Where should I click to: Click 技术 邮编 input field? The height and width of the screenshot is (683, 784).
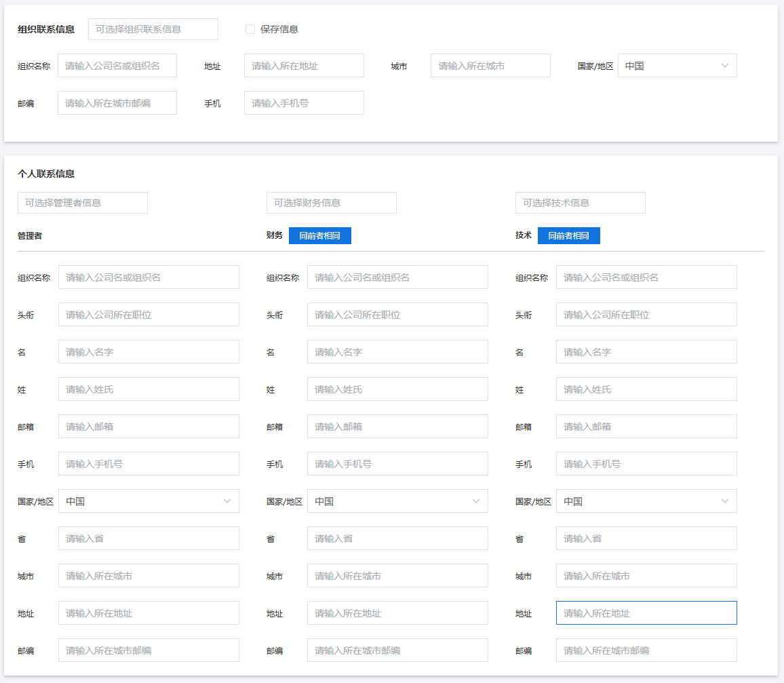coord(646,650)
